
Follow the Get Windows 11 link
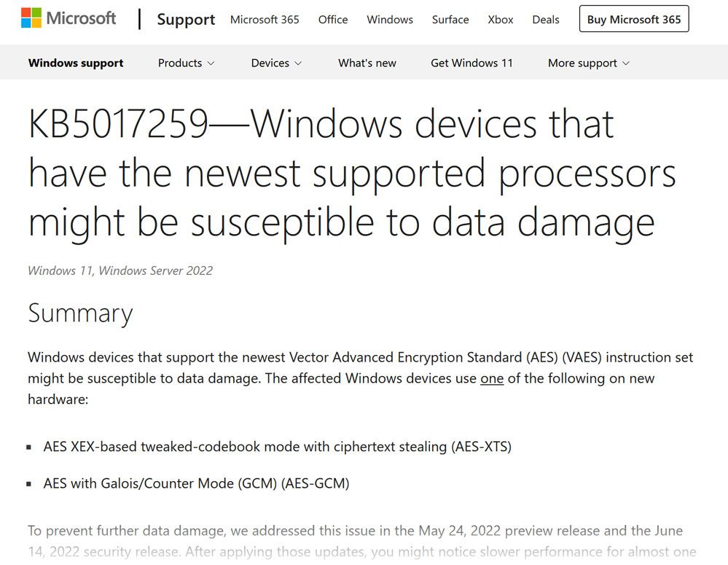tap(471, 63)
